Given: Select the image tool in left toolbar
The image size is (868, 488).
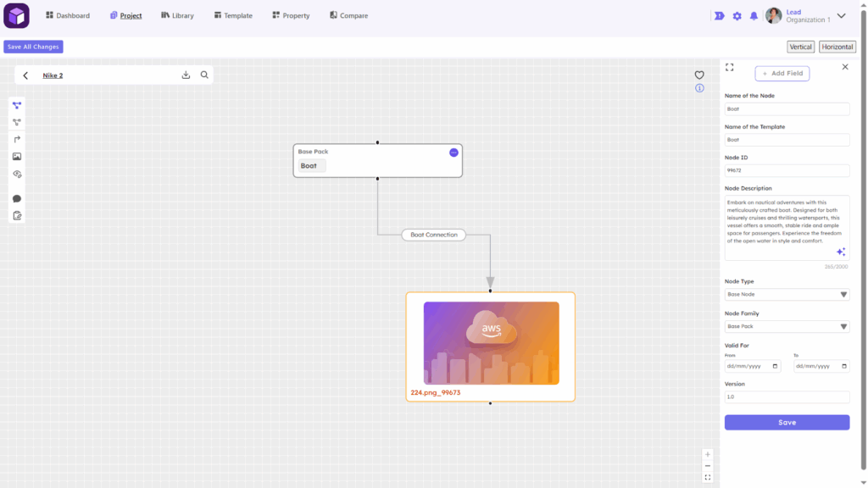Looking at the screenshot, I should [17, 157].
